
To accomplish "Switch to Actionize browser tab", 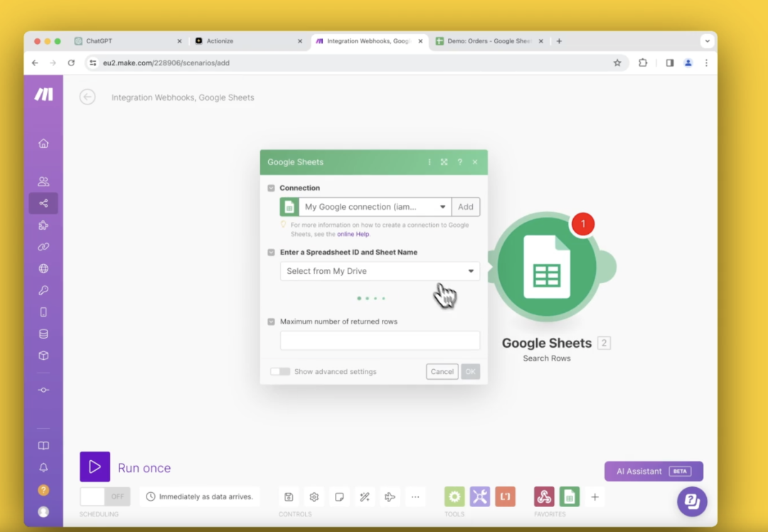I will [x=249, y=41].
